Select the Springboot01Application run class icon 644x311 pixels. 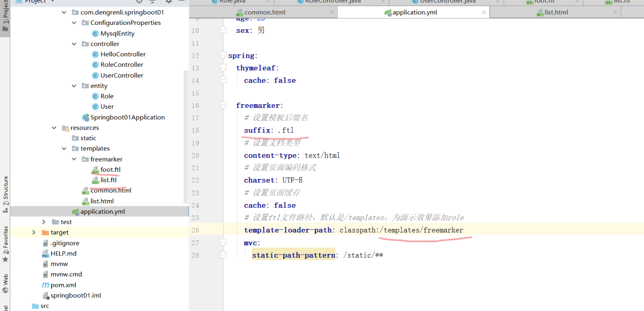tap(86, 118)
